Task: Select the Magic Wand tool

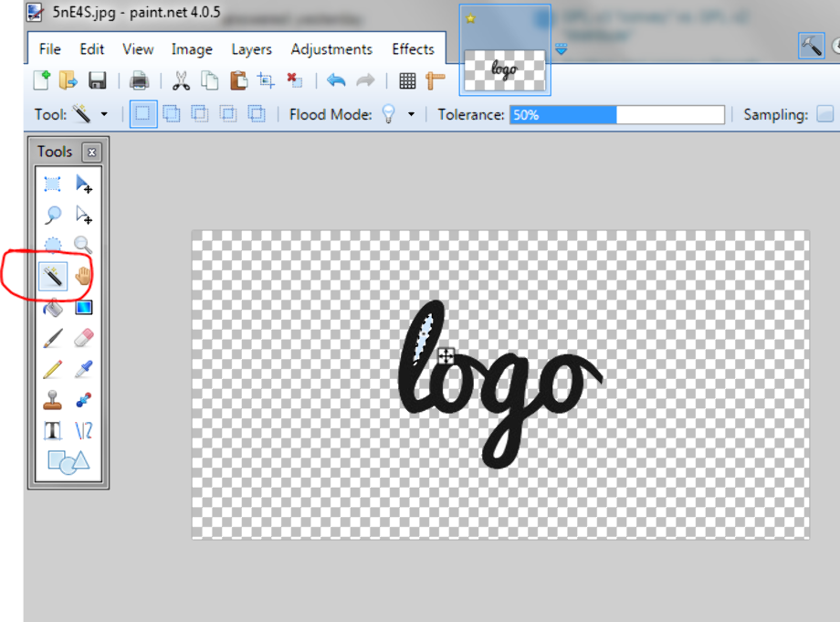Action: (x=53, y=276)
